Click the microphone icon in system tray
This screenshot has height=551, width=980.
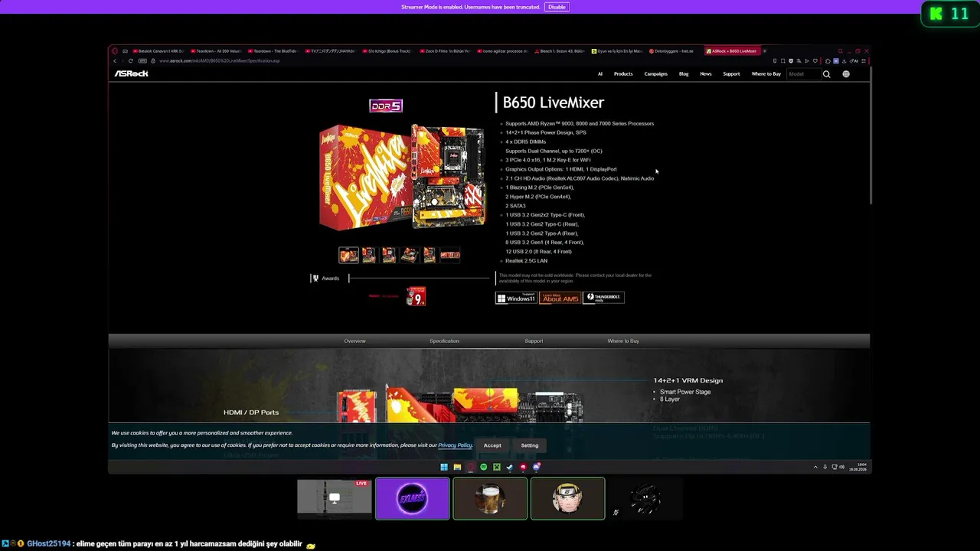click(825, 467)
